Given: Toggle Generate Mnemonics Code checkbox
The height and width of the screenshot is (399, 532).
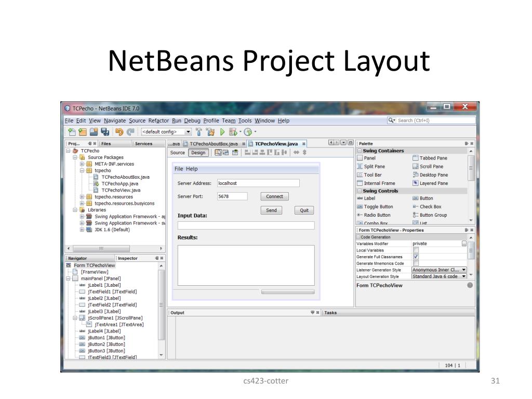Looking at the screenshot, I should pos(416,263).
